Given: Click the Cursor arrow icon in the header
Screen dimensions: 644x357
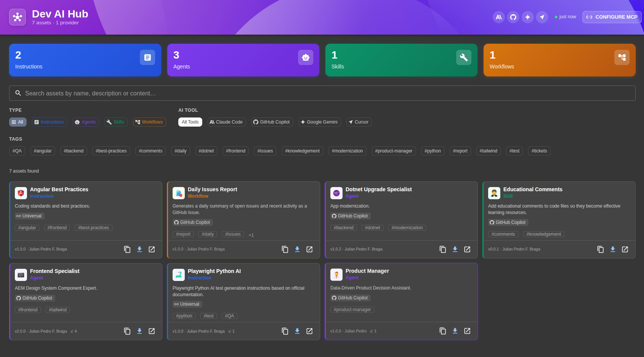Looking at the screenshot, I should 542,17.
